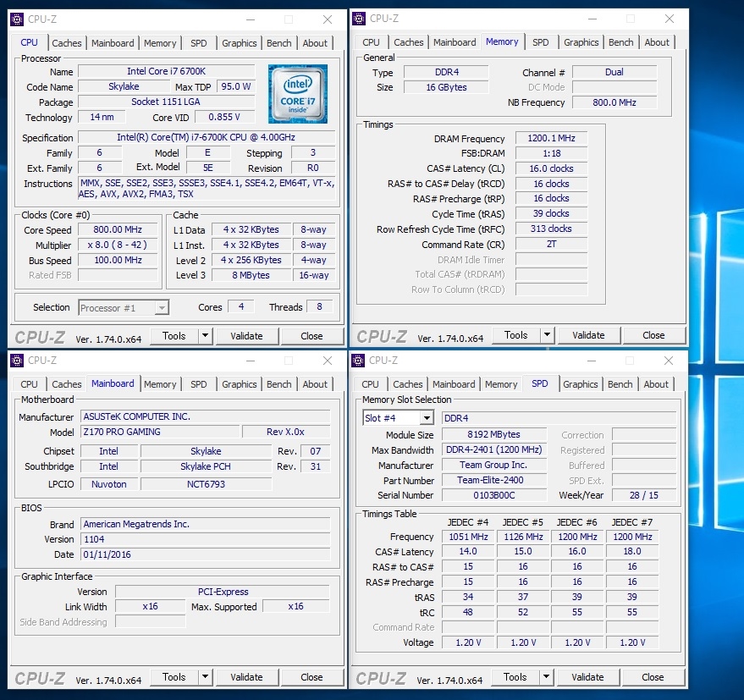This screenshot has height=700, width=744.
Task: Click the CPU-Z logo in the SPD window footer
Action: pos(380,676)
